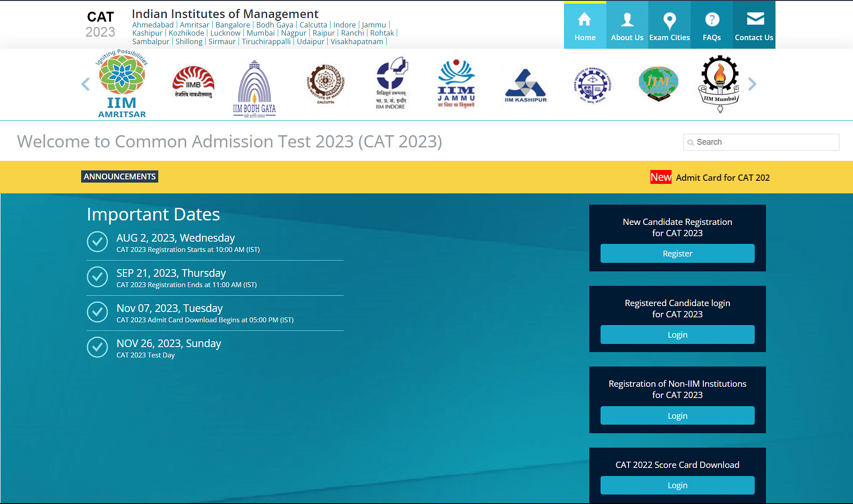The image size is (853, 504).
Task: Open the IIM Mumbai logo
Action: coord(720,84)
